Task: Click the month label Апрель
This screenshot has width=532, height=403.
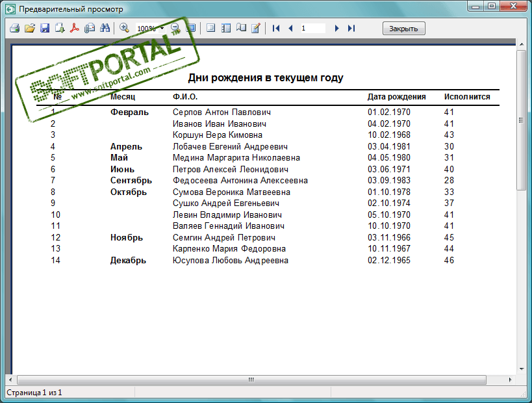Action: pyautogui.click(x=126, y=146)
